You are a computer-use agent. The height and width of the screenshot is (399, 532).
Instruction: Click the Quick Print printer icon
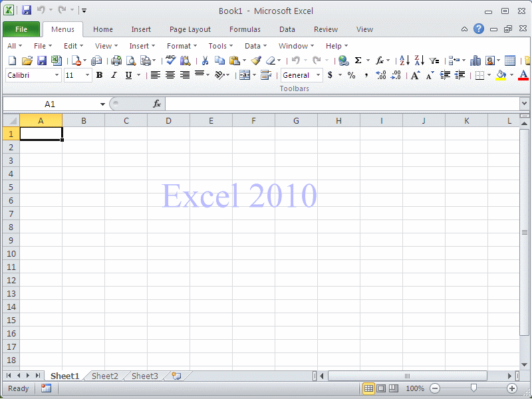point(116,61)
